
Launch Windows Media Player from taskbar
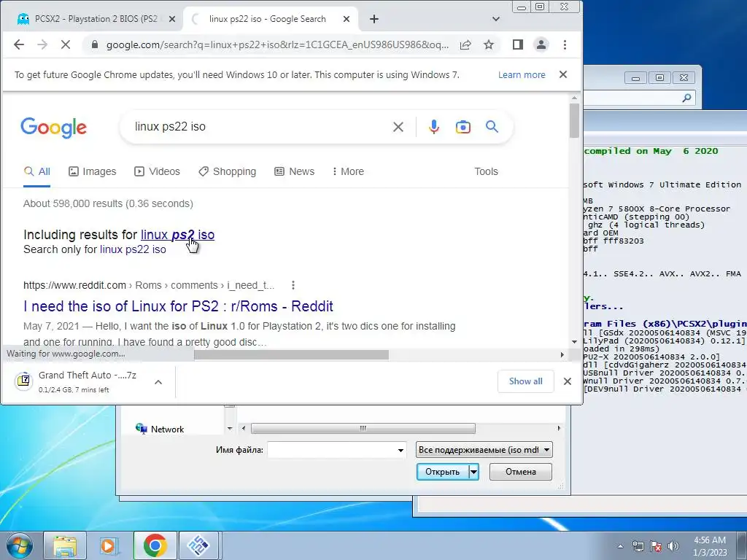tap(109, 545)
